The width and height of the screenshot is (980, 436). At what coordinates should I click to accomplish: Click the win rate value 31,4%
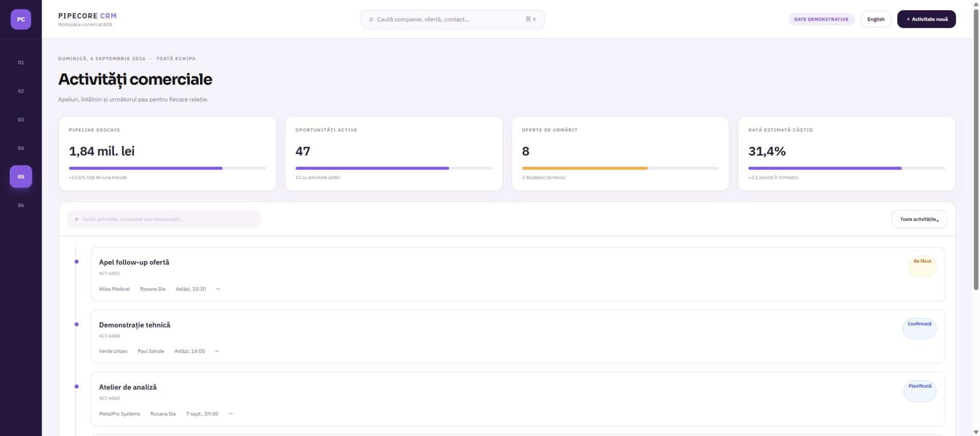(767, 151)
